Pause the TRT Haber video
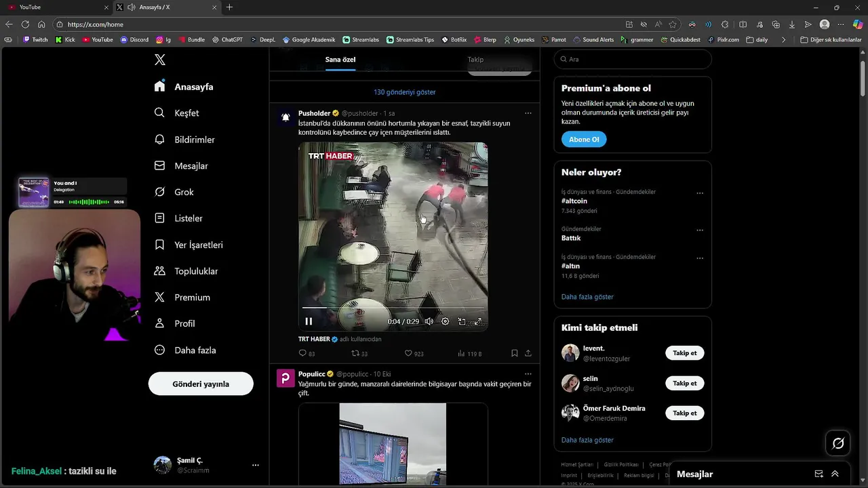 coord(309,321)
